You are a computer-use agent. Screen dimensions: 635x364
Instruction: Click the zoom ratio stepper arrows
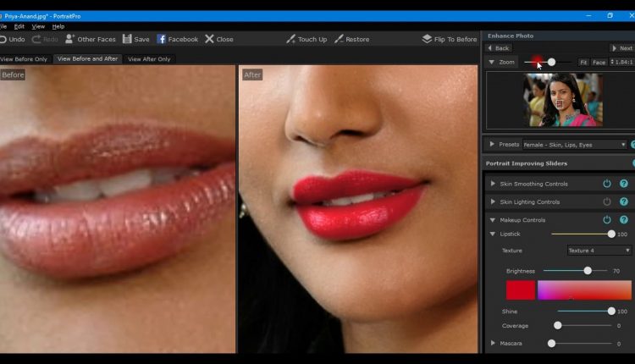[612, 62]
